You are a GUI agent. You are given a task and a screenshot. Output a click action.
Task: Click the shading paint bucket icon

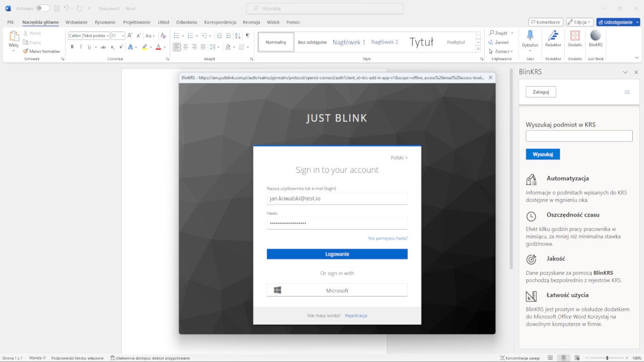tap(228, 47)
